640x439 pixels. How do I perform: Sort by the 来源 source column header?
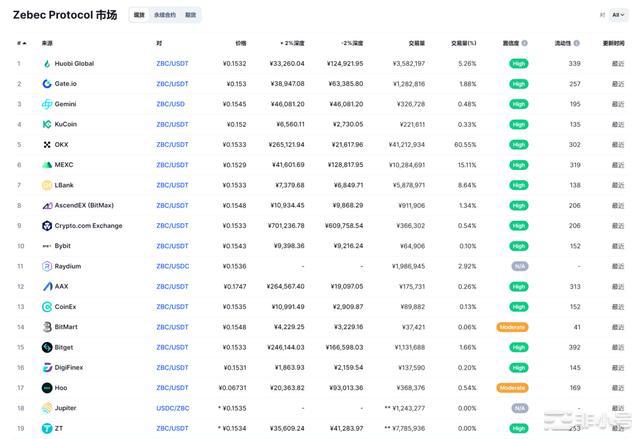click(x=47, y=43)
